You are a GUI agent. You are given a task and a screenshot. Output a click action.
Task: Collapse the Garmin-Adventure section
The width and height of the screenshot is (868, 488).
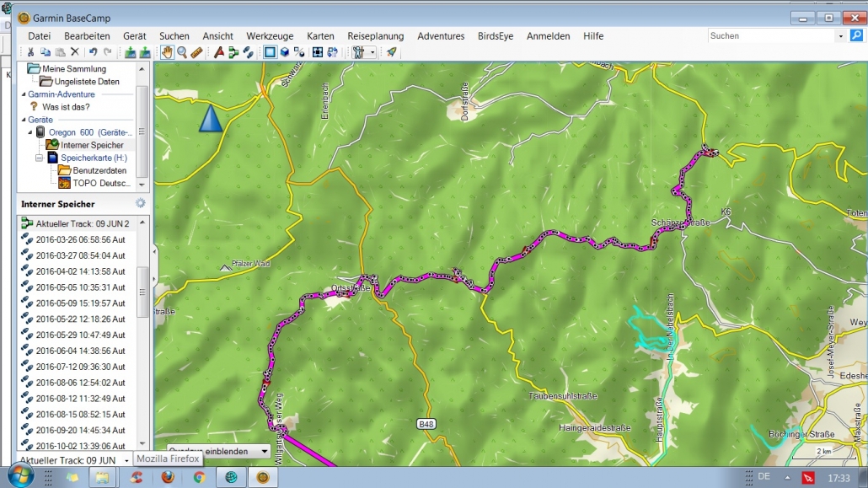click(24, 94)
